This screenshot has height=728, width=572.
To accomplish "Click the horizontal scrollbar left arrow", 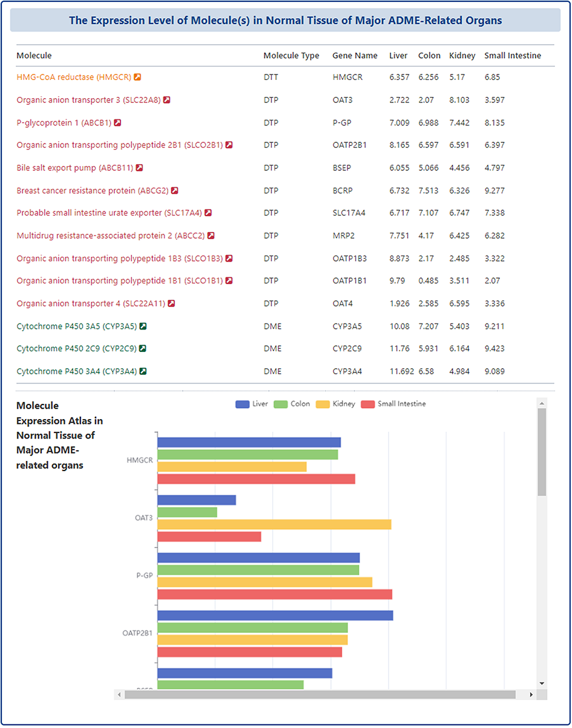I will (119, 694).
